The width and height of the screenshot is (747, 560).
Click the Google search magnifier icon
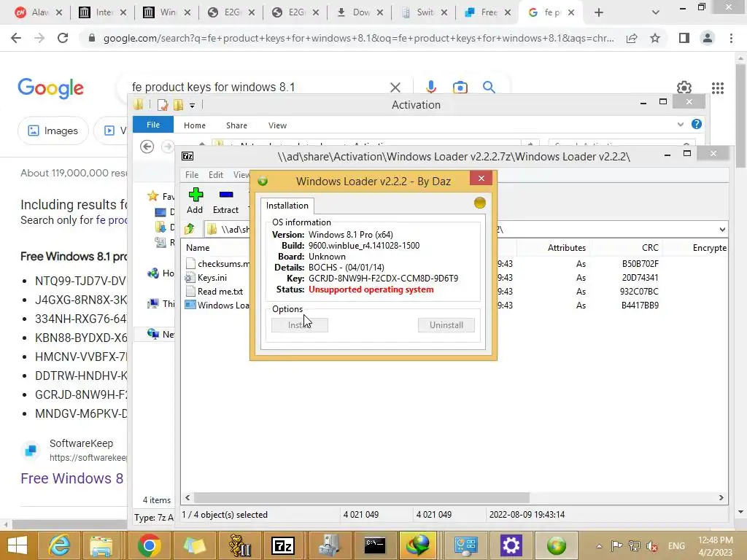pos(489,87)
